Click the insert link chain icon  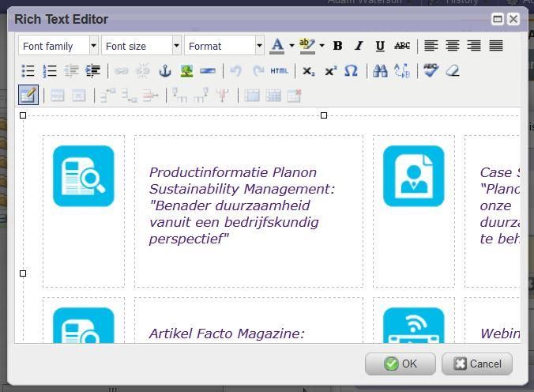pyautogui.click(x=121, y=71)
